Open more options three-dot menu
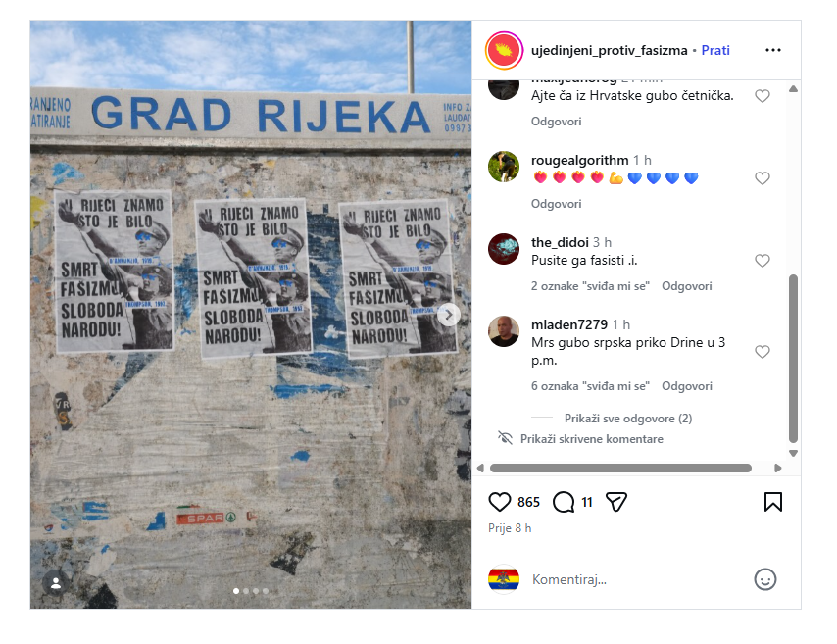The image size is (837, 644). pos(773,50)
